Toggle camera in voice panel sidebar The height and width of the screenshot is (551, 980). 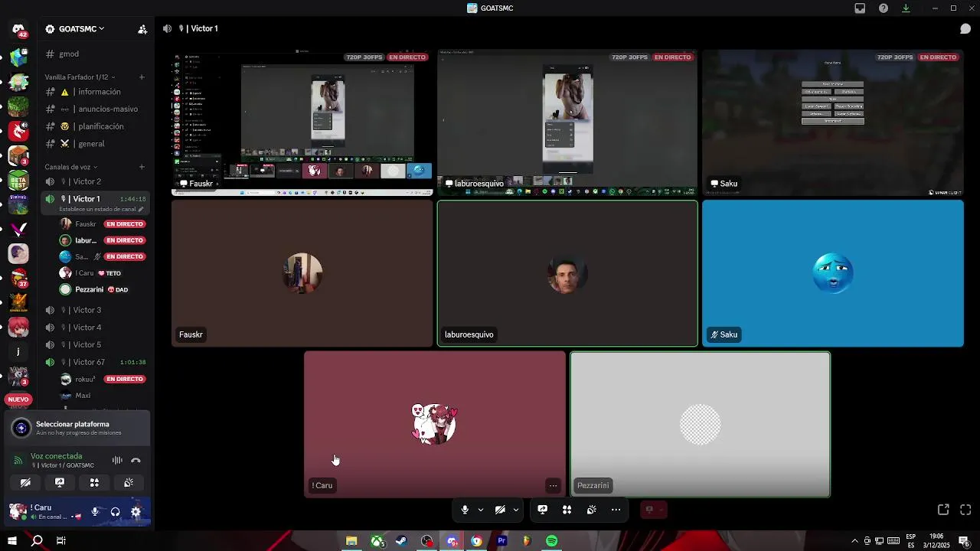25,483
